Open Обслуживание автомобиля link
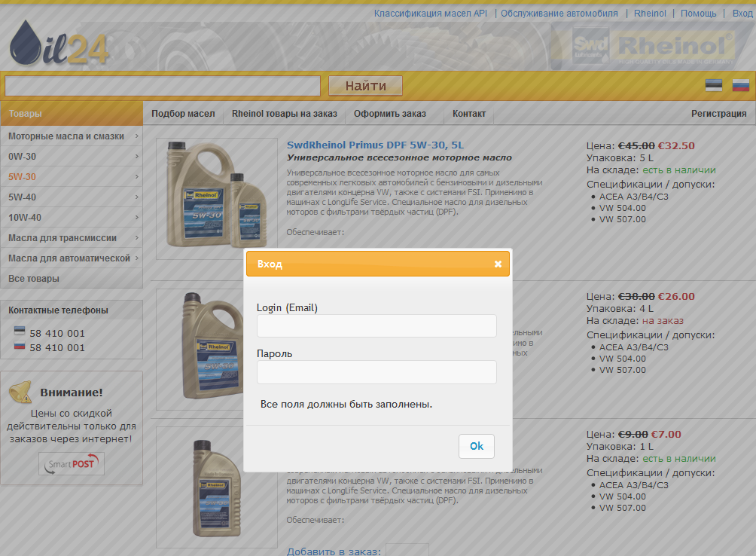Image resolution: width=756 pixels, height=556 pixels. pos(559,14)
